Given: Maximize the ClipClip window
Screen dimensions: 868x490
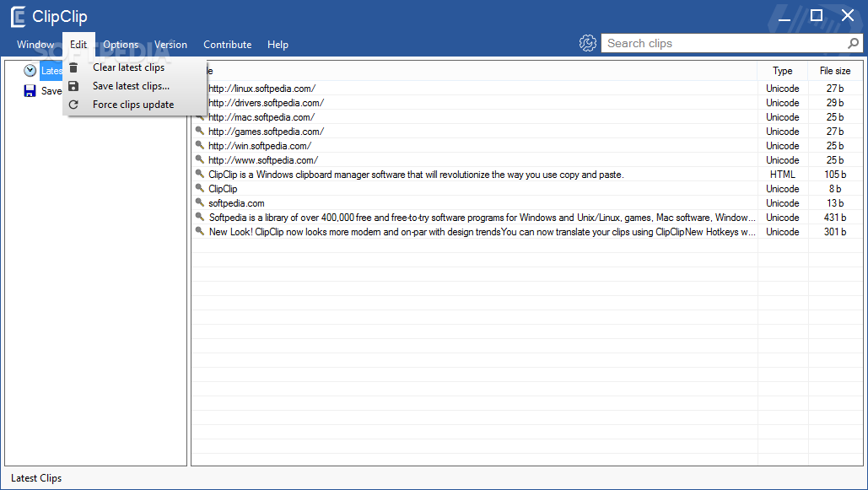Looking at the screenshot, I should tap(816, 15).
